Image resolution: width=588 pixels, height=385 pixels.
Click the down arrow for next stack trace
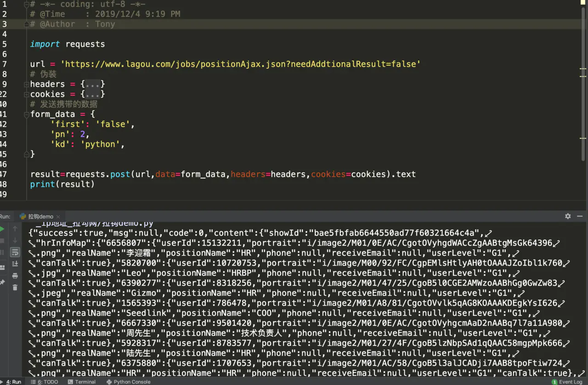(15, 240)
